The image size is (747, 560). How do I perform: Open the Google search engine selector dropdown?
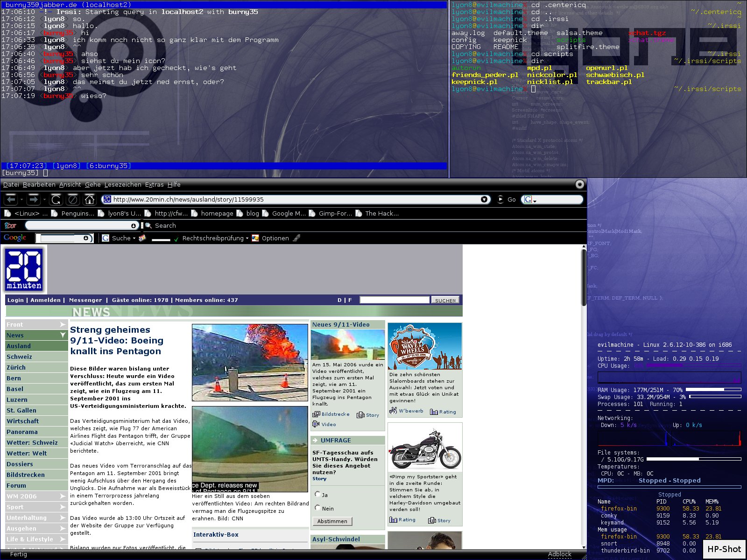tap(529, 200)
